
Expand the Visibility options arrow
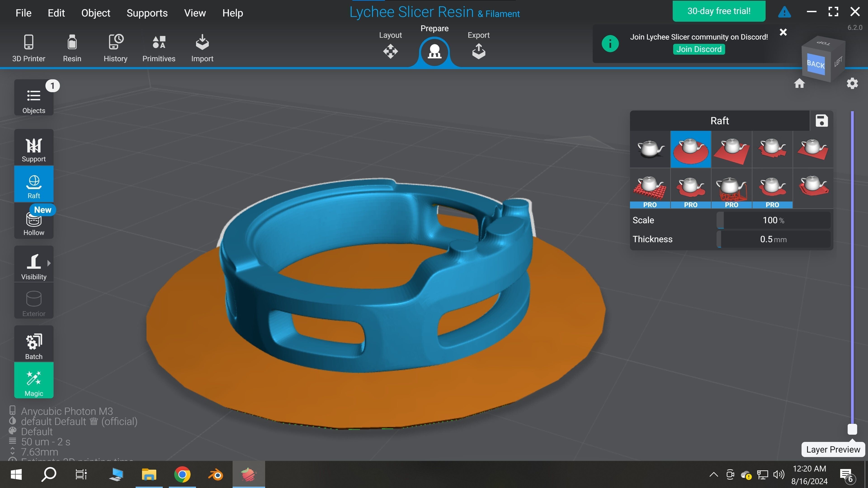[x=49, y=263]
